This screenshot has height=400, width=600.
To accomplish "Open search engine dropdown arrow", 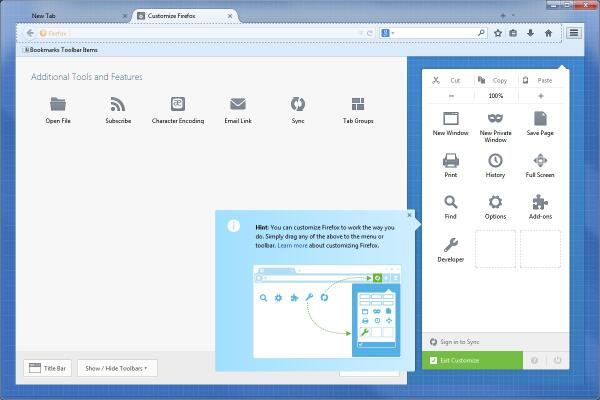I will pyautogui.click(x=393, y=33).
